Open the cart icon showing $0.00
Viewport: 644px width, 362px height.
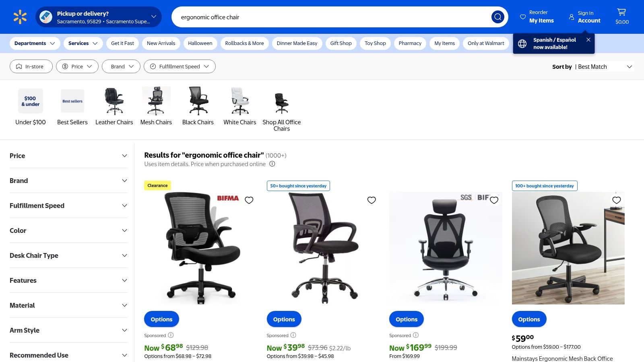622,17
